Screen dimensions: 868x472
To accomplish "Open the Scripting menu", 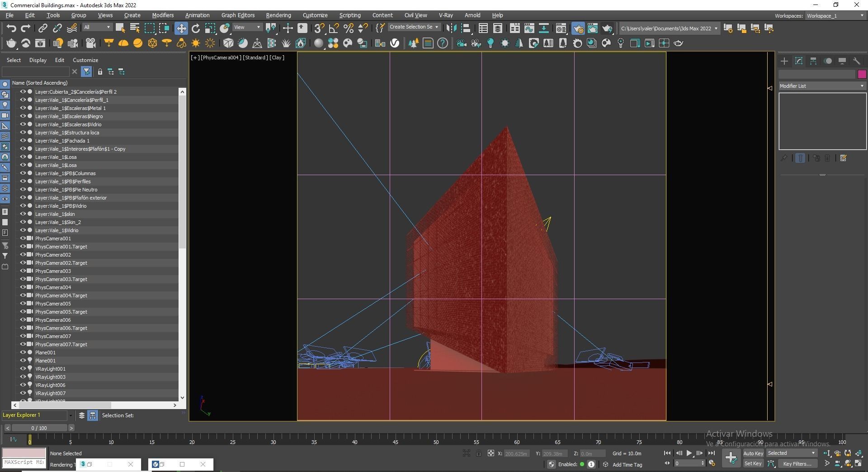I will coord(350,15).
